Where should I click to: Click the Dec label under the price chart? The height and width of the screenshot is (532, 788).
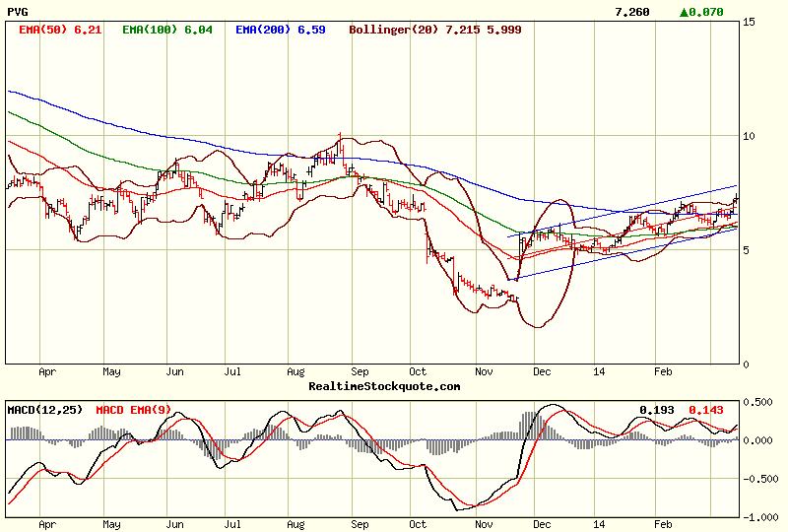(x=542, y=372)
